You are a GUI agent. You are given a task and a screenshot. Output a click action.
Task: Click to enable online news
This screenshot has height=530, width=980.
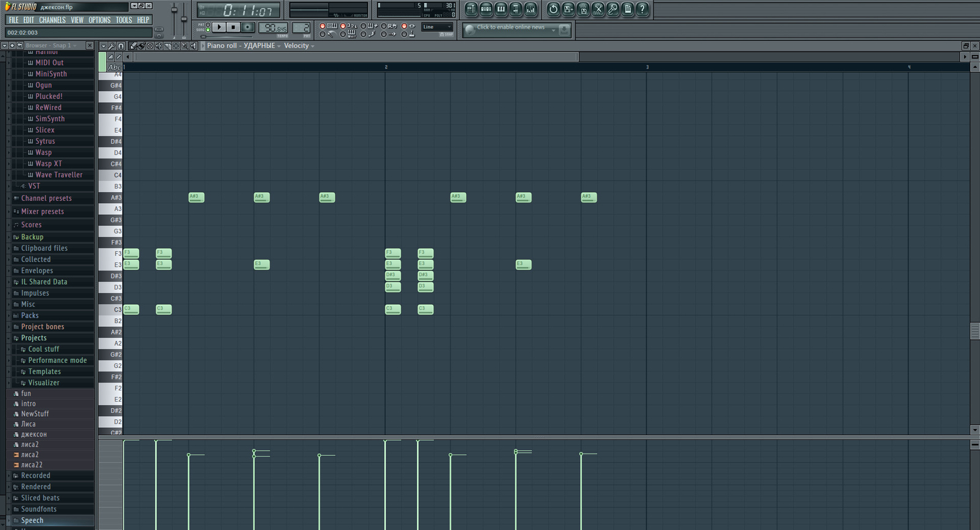[511, 28]
